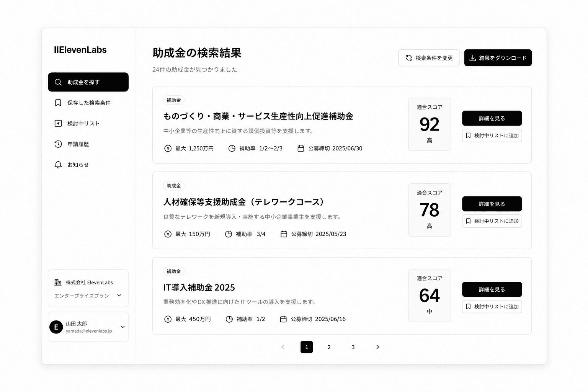Click the 中小企業等の生産性向上に資する設備投資等を支援します description
Viewport: 588px width, 392px height.
pos(239,131)
